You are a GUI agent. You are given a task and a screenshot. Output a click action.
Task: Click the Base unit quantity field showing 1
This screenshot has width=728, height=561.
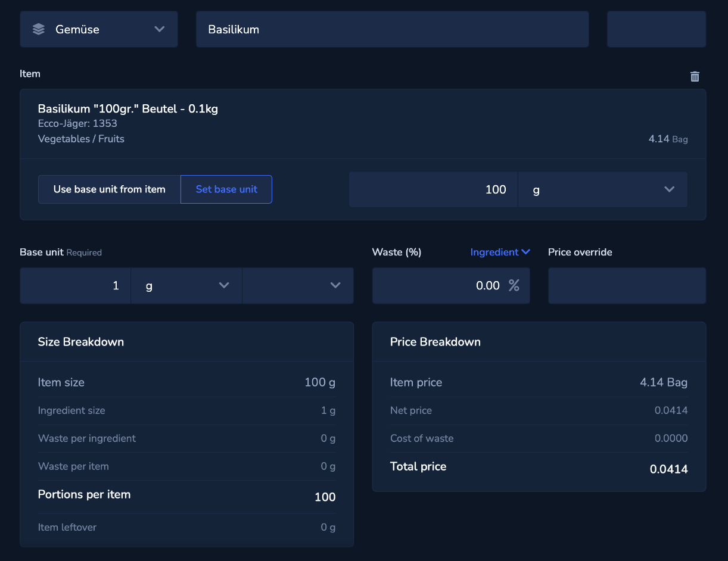tap(76, 285)
